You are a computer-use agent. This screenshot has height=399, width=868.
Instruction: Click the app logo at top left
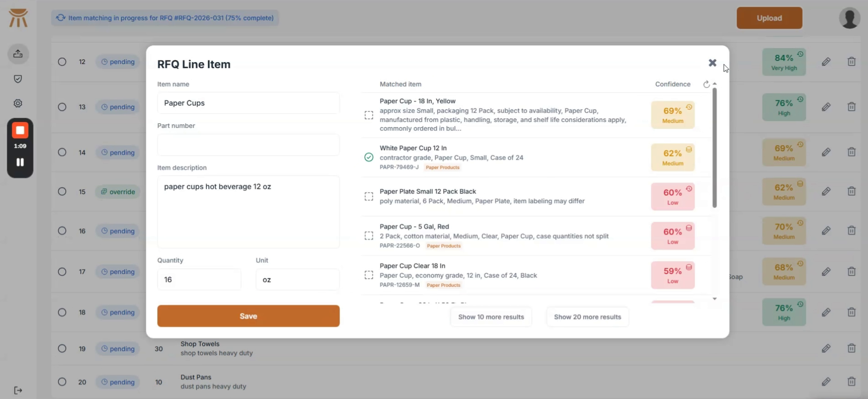(19, 18)
